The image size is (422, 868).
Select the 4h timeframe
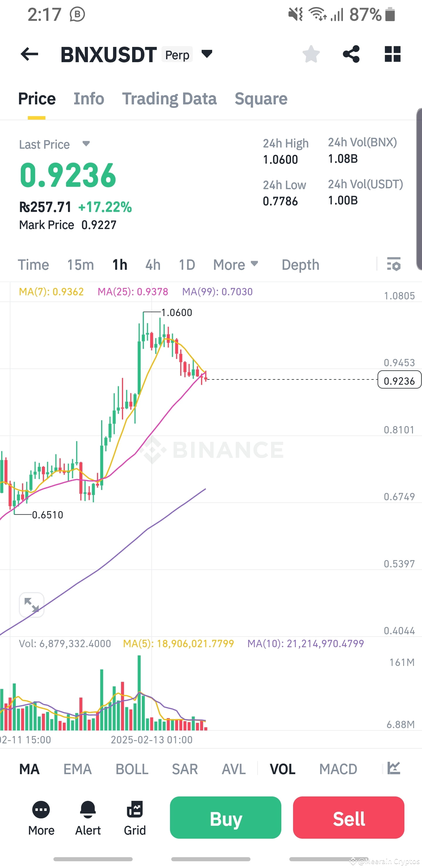coord(152,265)
